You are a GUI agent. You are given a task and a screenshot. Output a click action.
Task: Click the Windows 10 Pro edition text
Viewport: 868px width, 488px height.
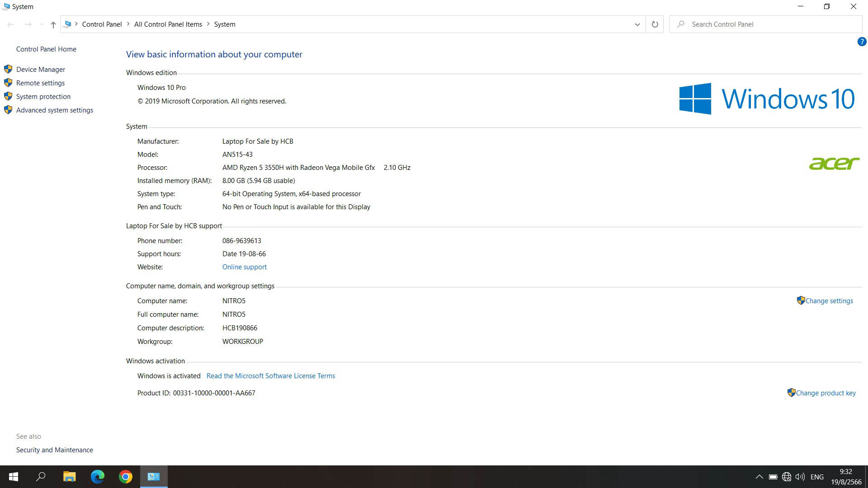161,88
